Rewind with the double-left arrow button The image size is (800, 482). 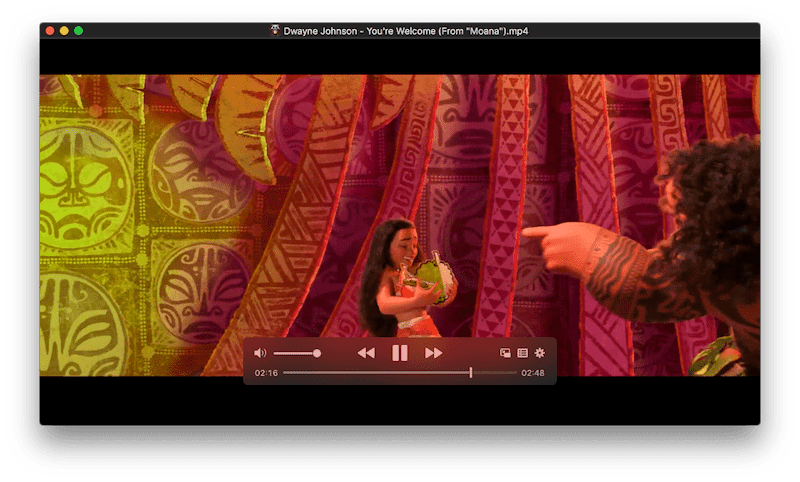[x=366, y=353]
